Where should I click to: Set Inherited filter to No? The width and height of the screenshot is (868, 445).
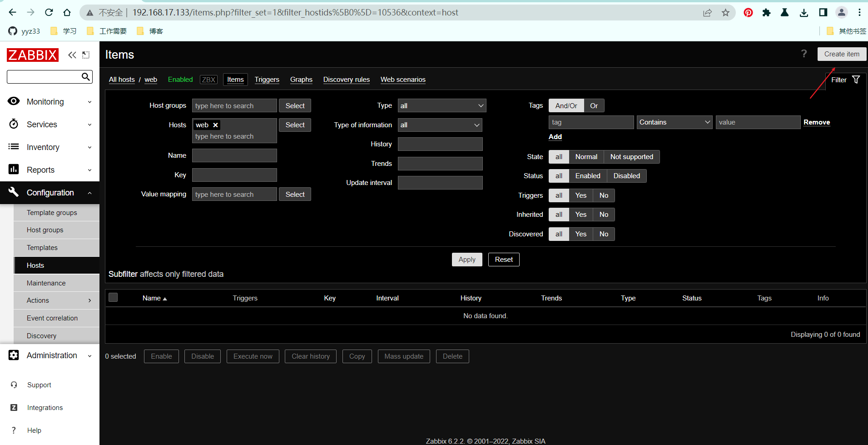tap(604, 215)
